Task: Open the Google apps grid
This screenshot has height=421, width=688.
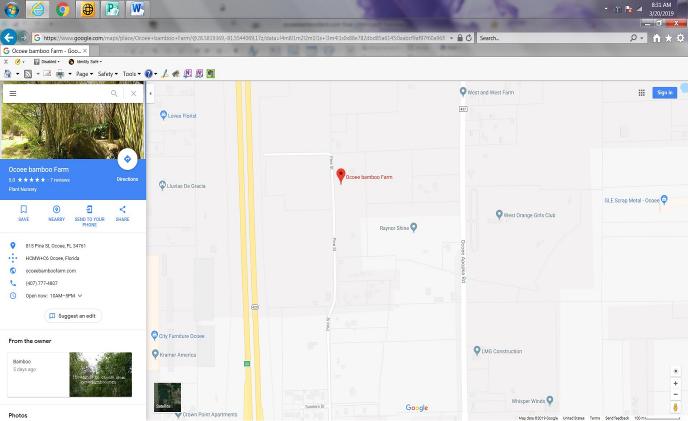Action: pyautogui.click(x=641, y=93)
